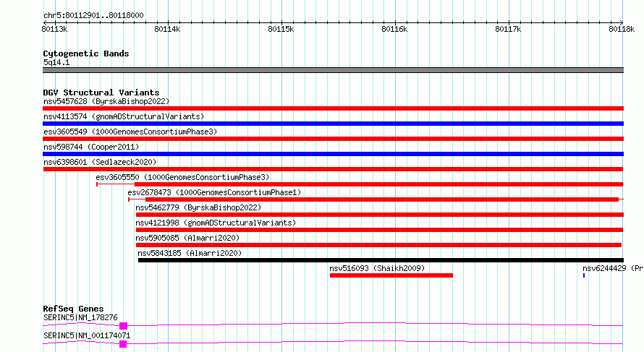The image size is (644, 352).
Task: Click the 80116k ruler tick label
Action: pos(394,29)
